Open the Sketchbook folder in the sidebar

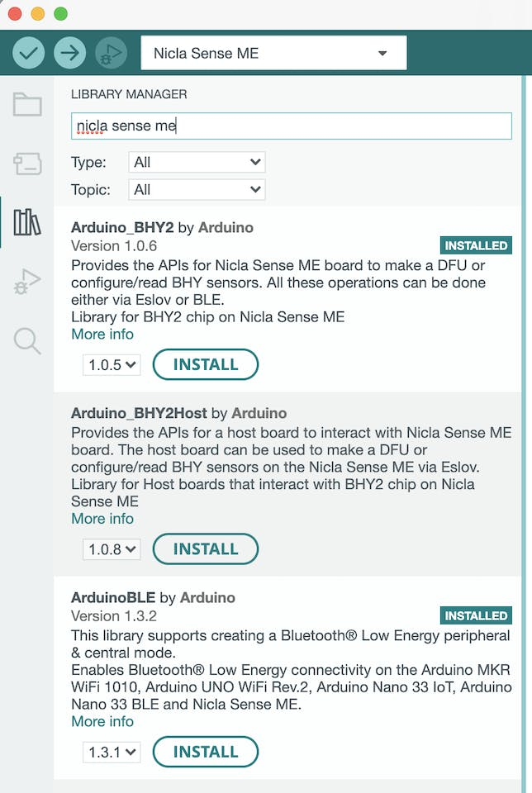(x=27, y=105)
